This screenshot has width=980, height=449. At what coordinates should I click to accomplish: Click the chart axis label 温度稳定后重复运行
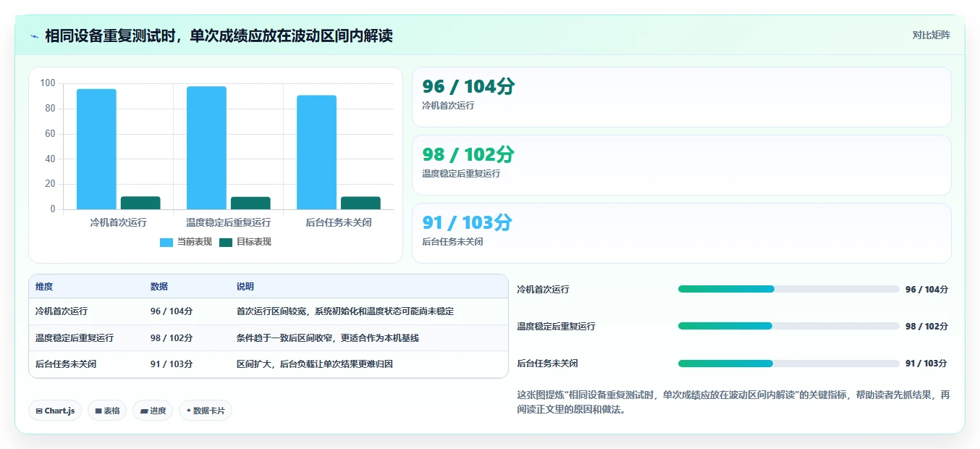[228, 222]
